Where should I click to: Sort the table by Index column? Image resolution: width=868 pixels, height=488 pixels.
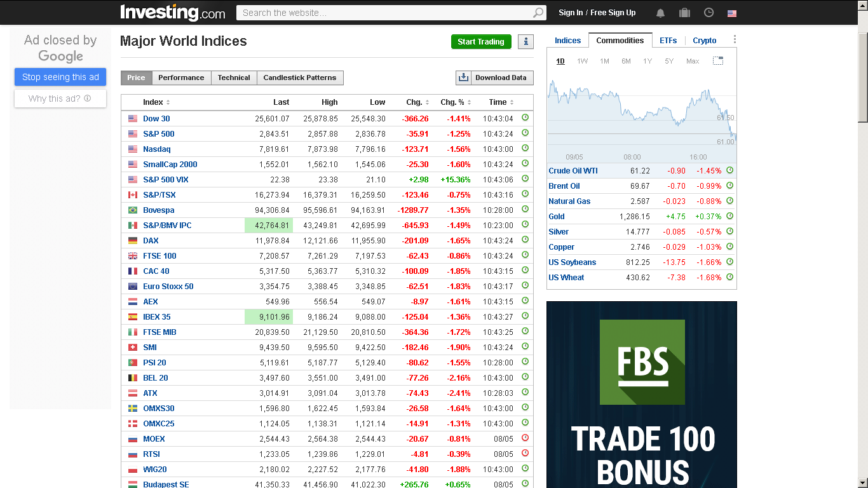[x=156, y=102]
